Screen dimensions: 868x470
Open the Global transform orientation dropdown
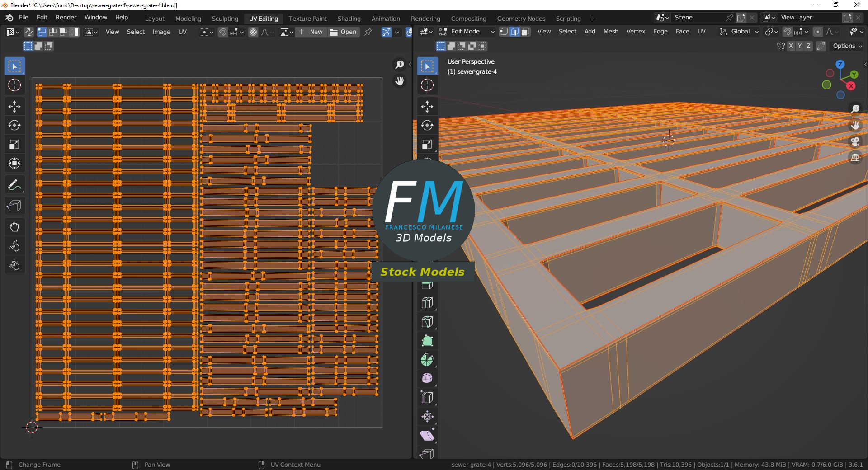coord(739,32)
